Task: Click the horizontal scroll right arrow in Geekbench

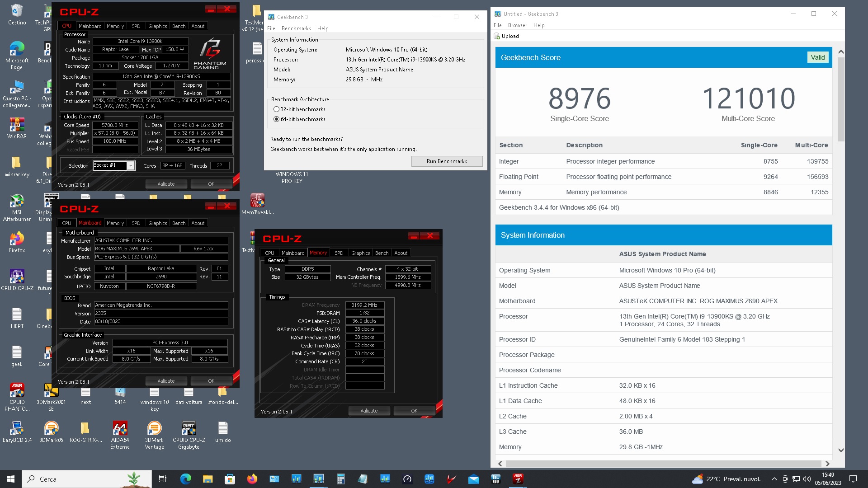Action: tap(827, 464)
